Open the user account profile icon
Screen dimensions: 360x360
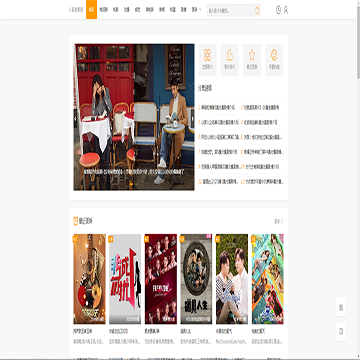click(x=286, y=10)
